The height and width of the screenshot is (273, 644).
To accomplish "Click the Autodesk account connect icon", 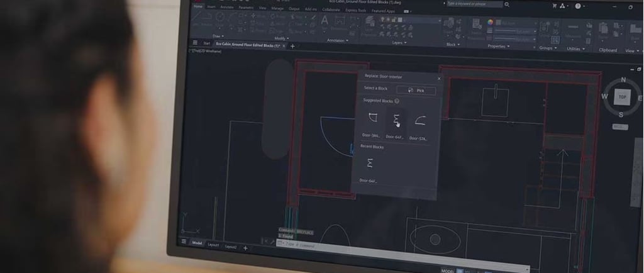I will pyautogui.click(x=563, y=6).
